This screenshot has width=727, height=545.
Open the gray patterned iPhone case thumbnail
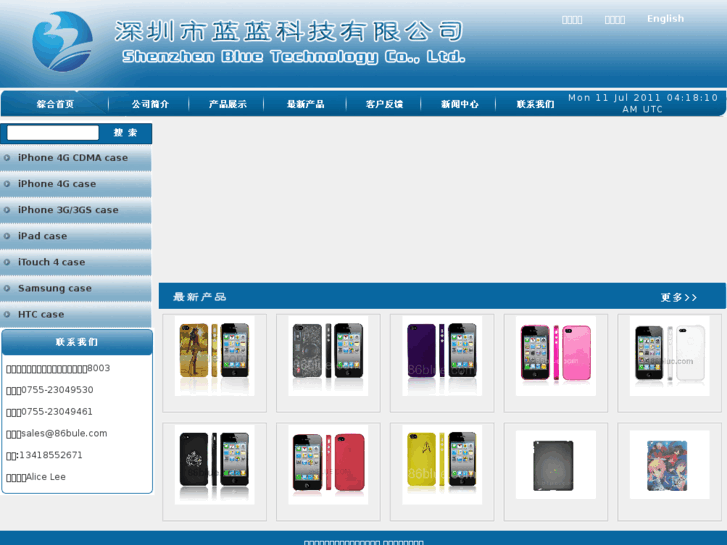tap(328, 356)
